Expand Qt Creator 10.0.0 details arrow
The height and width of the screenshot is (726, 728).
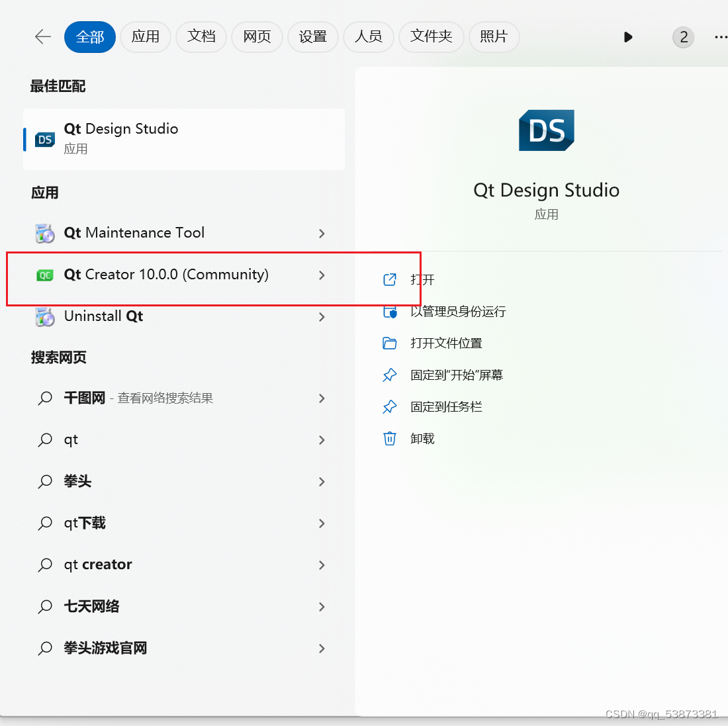click(322, 275)
